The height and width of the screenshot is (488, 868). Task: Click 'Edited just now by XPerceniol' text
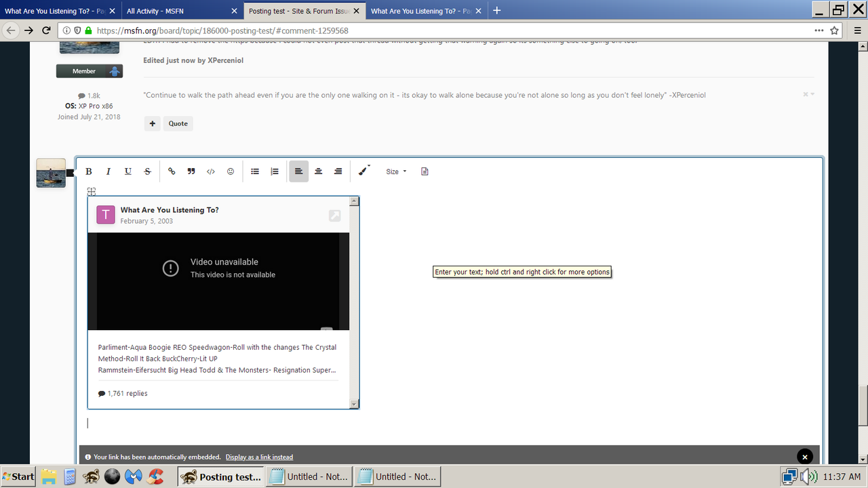[193, 60]
